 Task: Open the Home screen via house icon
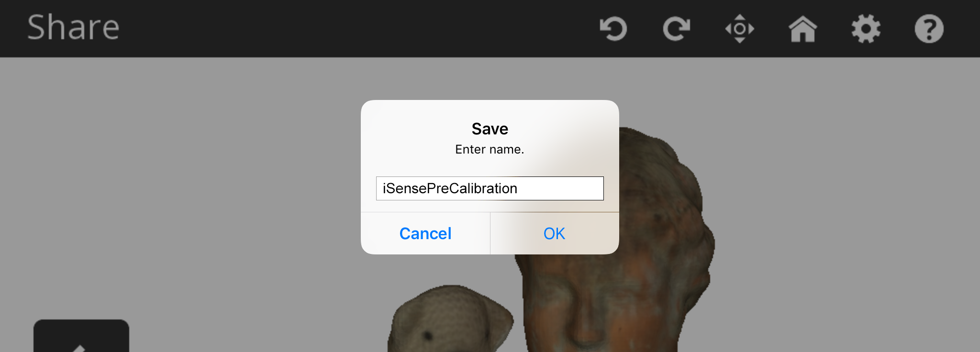click(803, 29)
